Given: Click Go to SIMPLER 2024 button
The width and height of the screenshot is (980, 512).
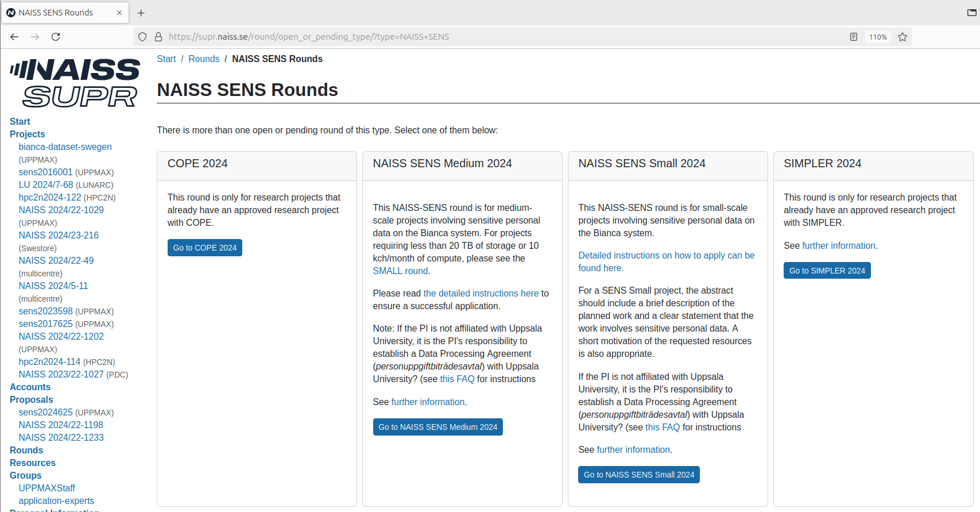Looking at the screenshot, I should point(827,271).
